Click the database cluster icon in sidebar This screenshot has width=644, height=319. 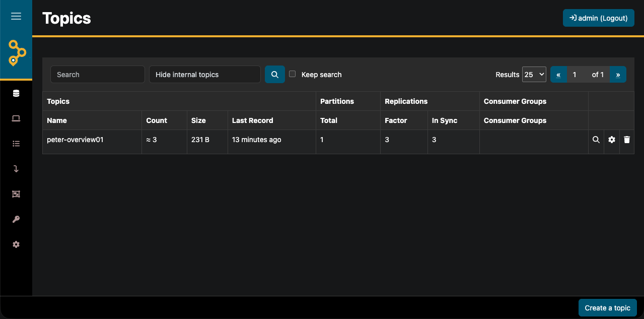(16, 93)
